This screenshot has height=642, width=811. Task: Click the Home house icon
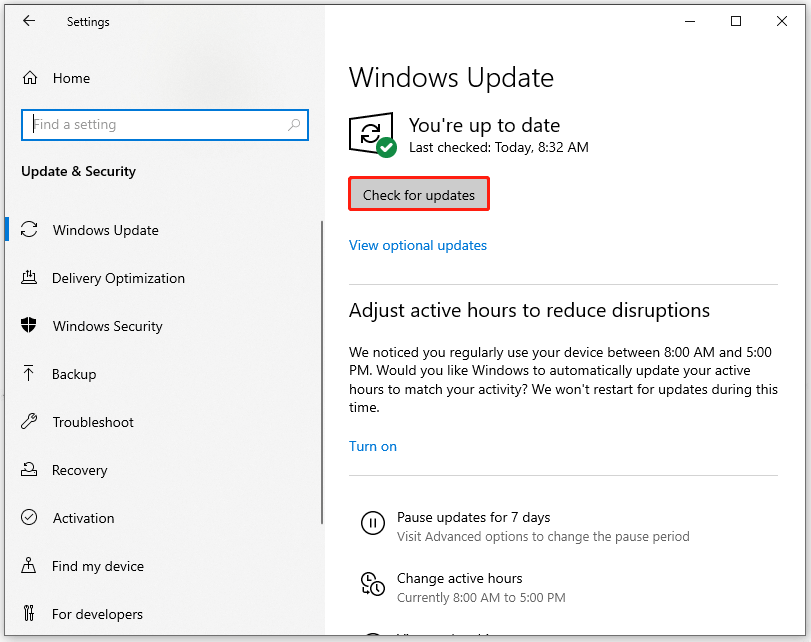click(30, 78)
